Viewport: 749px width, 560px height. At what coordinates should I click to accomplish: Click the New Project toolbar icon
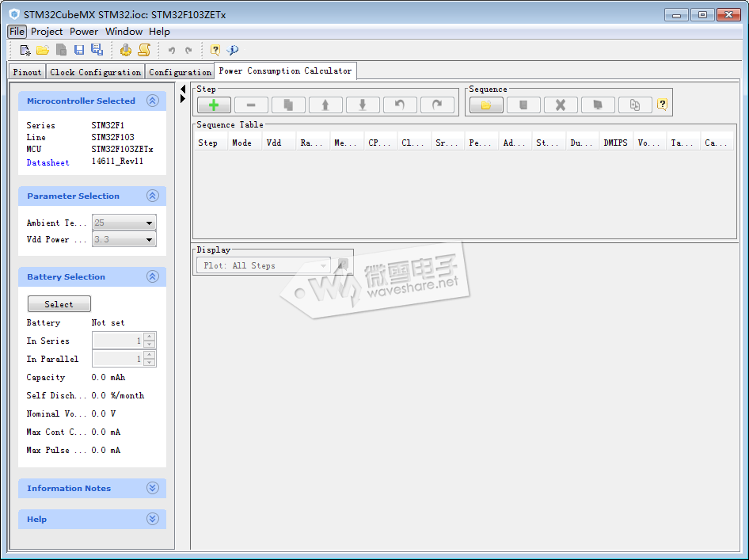25,50
